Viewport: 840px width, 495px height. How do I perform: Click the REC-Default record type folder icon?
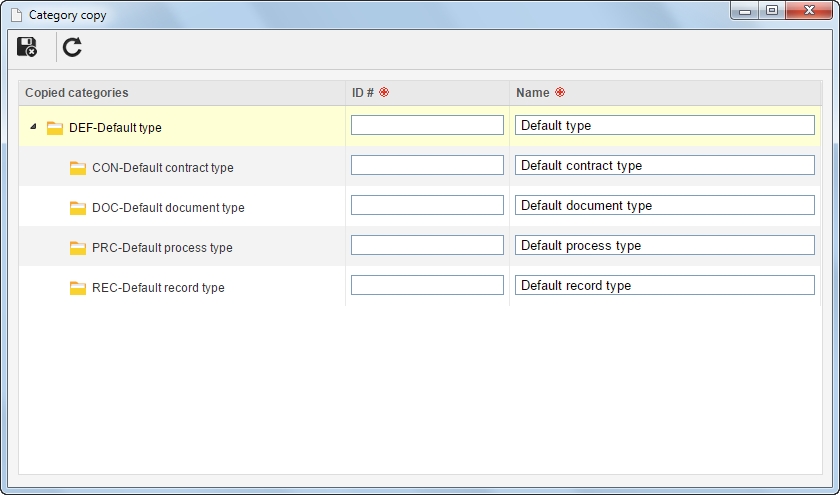pos(78,288)
